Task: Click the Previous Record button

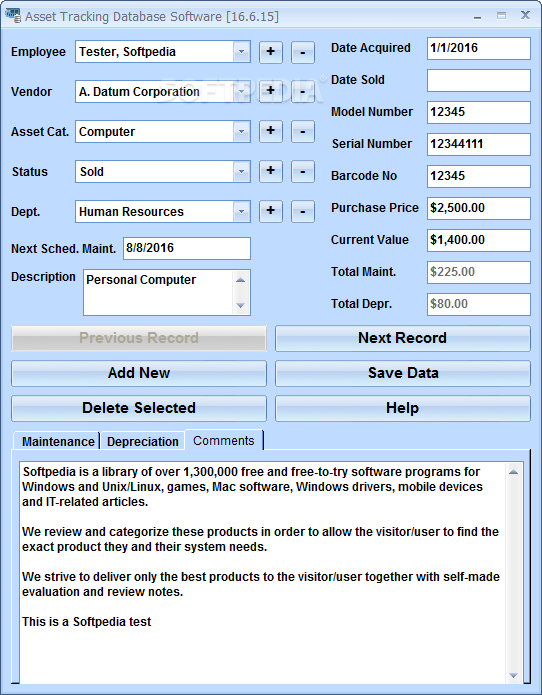Action: [139, 338]
